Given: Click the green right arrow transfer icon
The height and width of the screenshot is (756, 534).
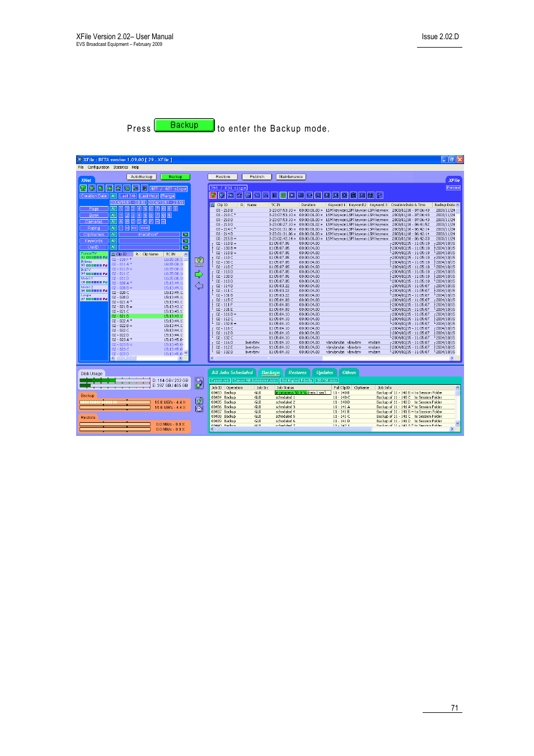Looking at the screenshot, I should click(199, 274).
